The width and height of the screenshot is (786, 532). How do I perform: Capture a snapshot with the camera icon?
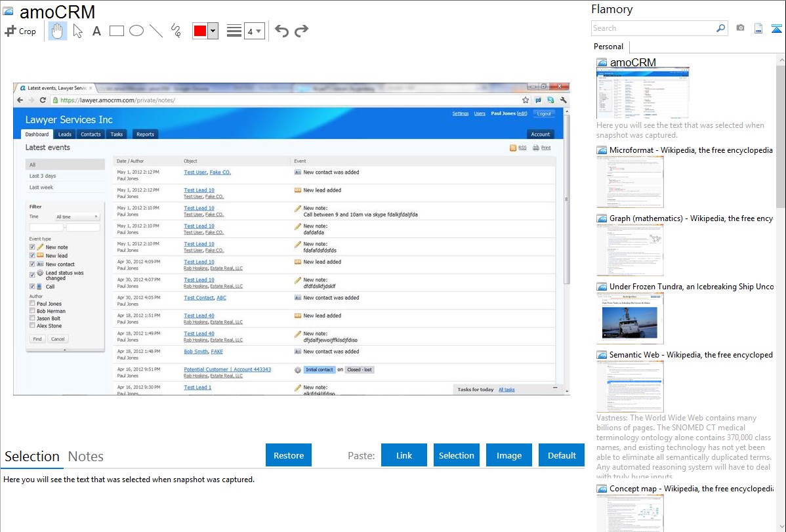[x=740, y=28]
